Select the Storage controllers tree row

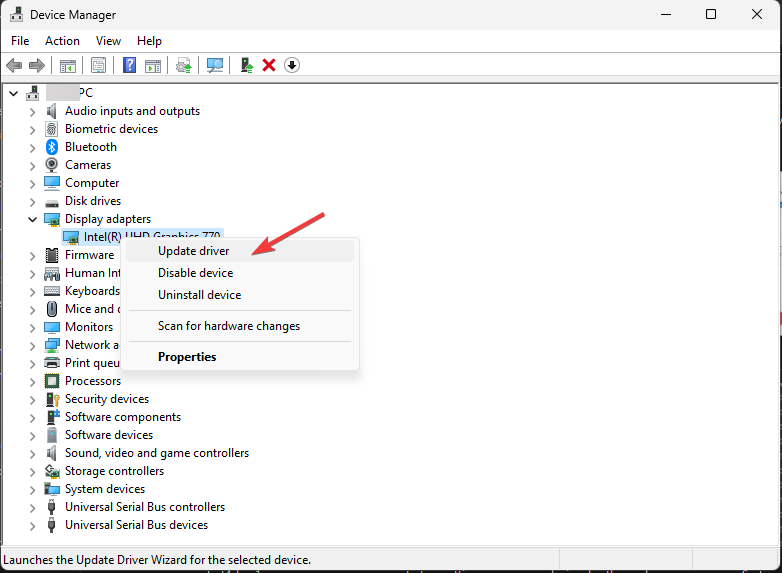114,471
